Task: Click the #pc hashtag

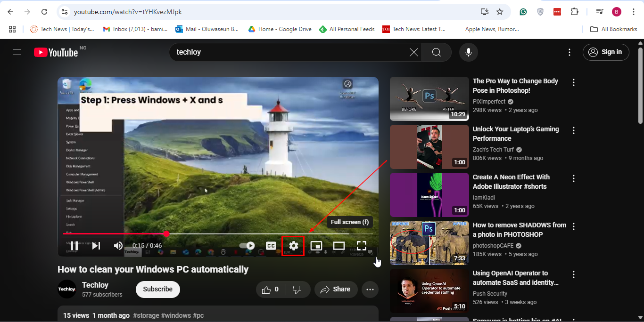Action: (x=198, y=315)
